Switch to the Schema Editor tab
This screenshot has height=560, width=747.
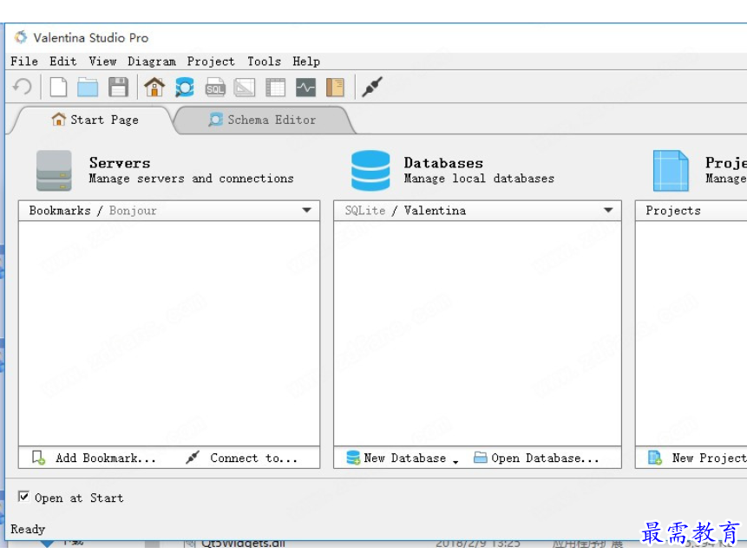coord(264,120)
